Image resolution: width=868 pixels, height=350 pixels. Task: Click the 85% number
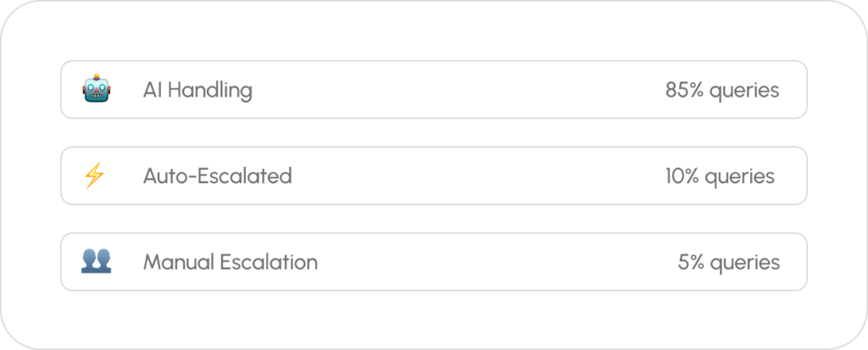684,90
